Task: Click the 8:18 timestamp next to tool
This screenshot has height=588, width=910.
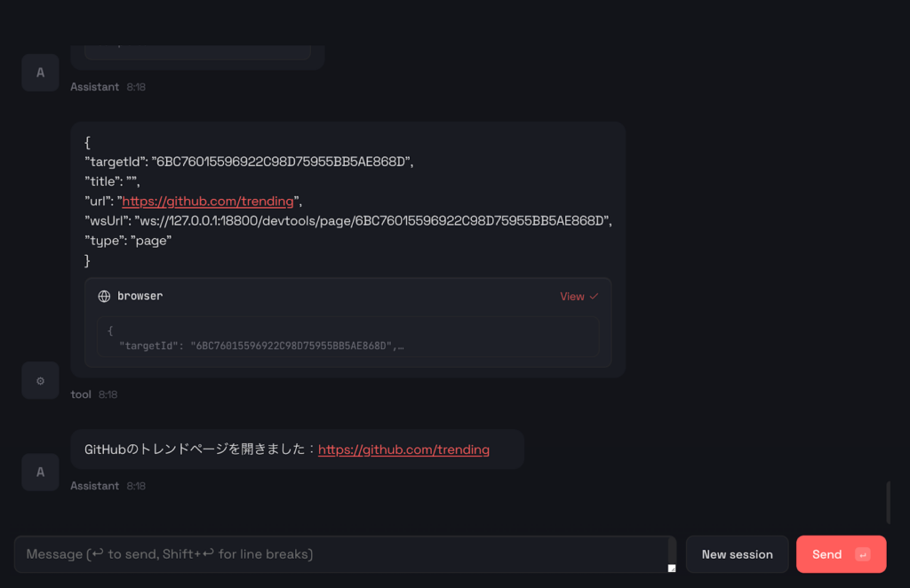Action: pos(108,393)
